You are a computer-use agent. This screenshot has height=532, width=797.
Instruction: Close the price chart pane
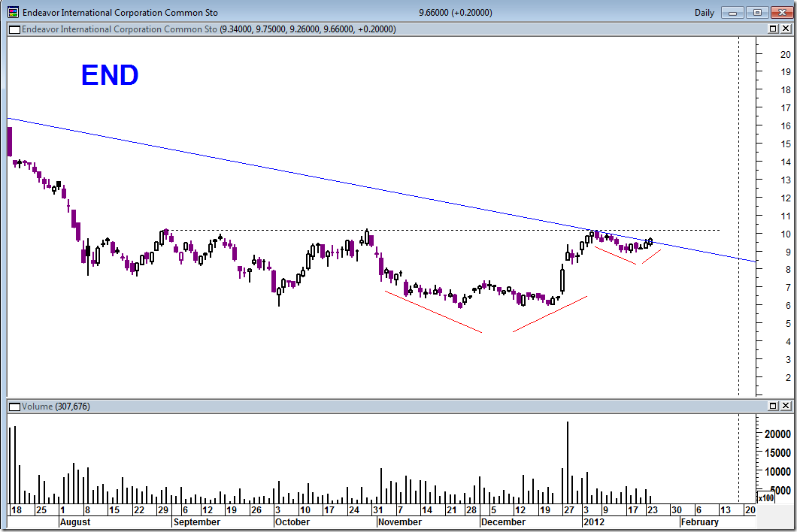click(x=786, y=29)
